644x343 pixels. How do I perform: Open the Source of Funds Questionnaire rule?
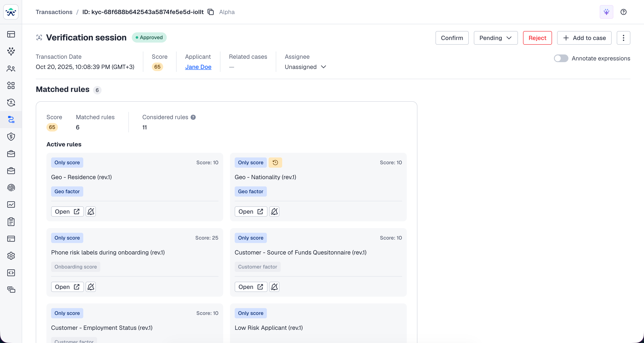[250, 287]
